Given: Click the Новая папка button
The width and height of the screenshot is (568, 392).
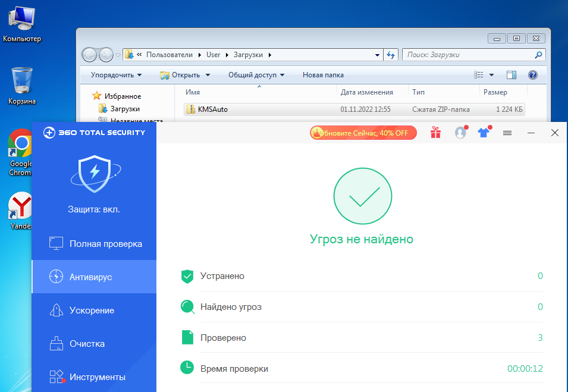Looking at the screenshot, I should (323, 75).
